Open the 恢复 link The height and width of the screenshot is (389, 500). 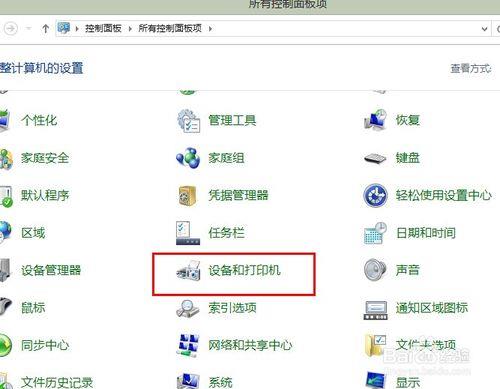click(x=407, y=120)
